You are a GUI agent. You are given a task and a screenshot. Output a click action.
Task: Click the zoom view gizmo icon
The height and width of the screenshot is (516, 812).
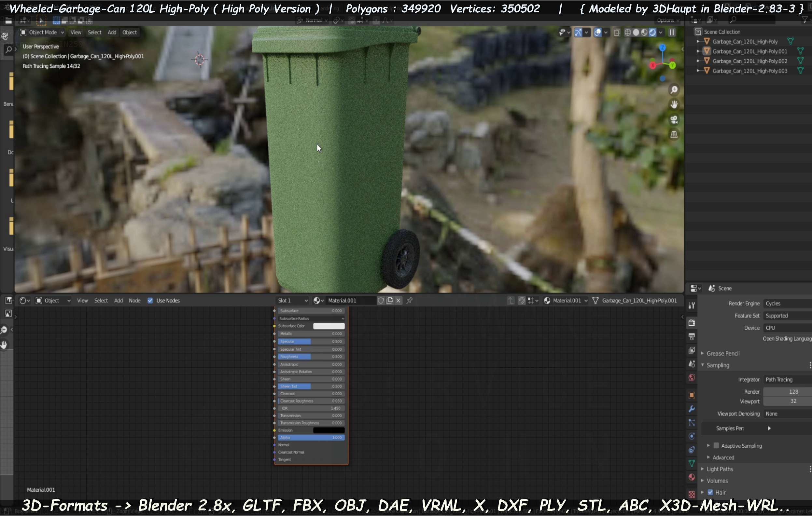click(674, 90)
